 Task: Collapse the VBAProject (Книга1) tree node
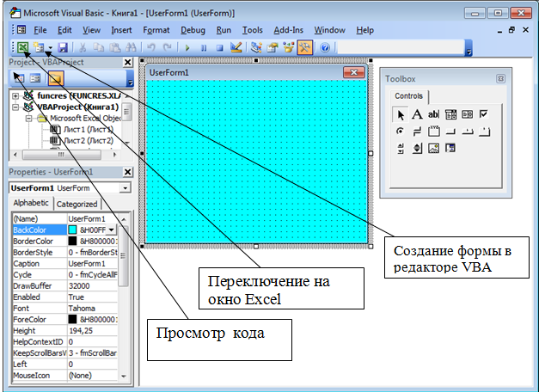(16, 107)
